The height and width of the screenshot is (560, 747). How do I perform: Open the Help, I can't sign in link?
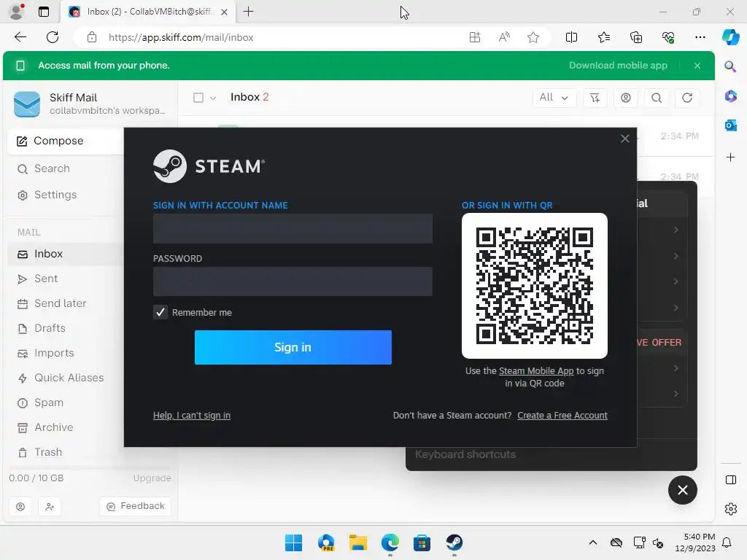pos(192,415)
